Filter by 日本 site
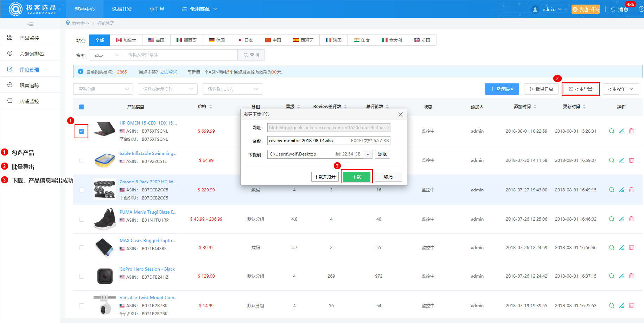 click(x=245, y=40)
